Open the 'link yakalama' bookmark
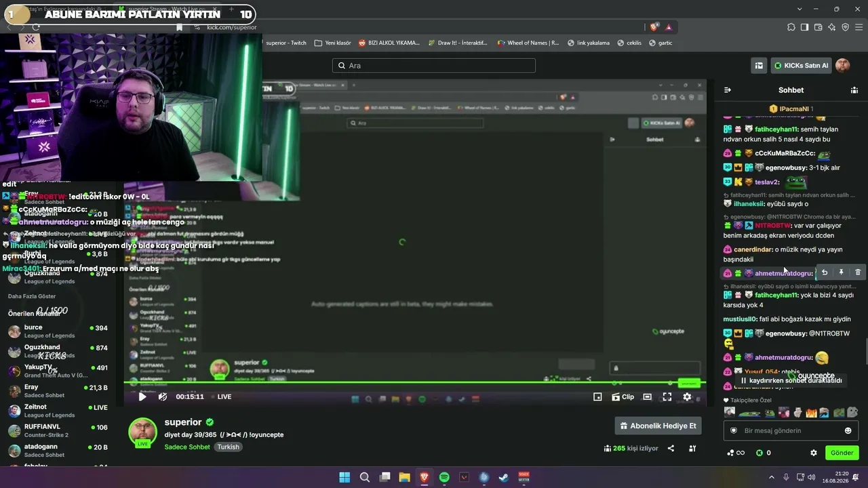 point(588,43)
